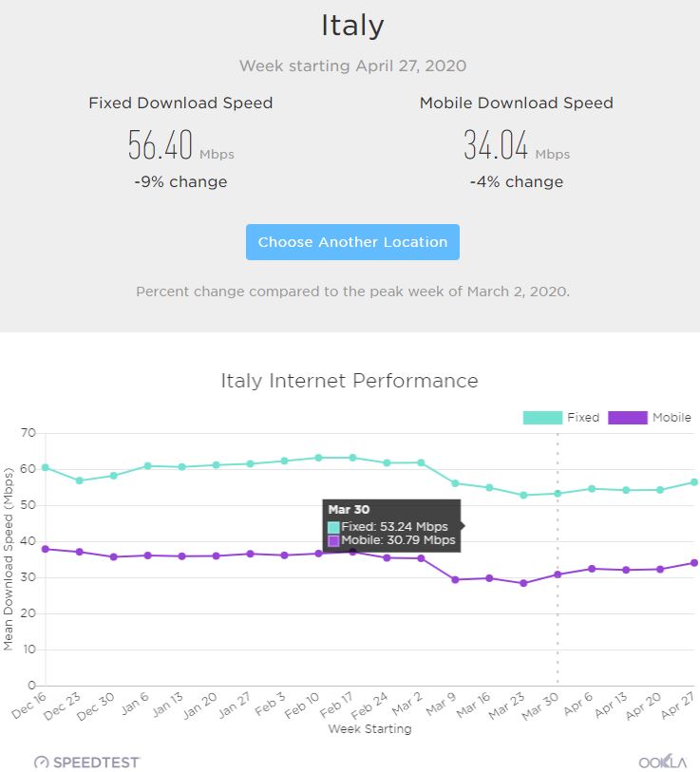Click the Italy Internet Performance chart title
The image size is (700, 772).
[x=350, y=381]
